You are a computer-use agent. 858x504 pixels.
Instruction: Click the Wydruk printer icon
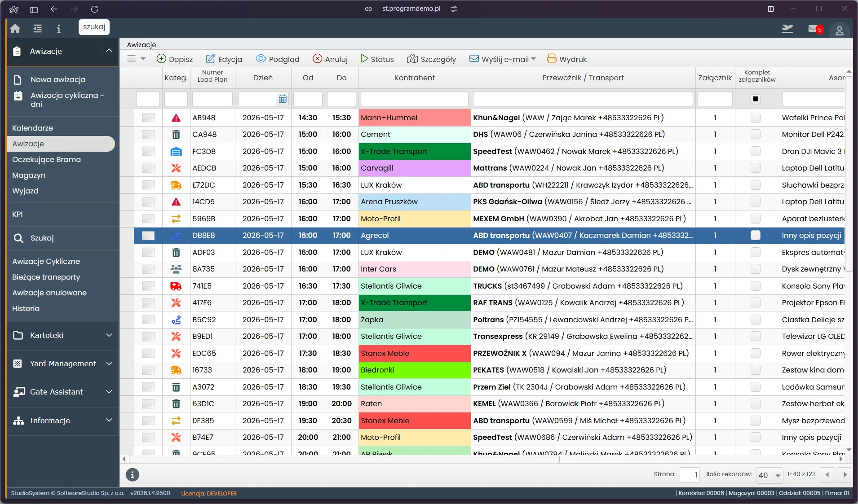coord(552,59)
